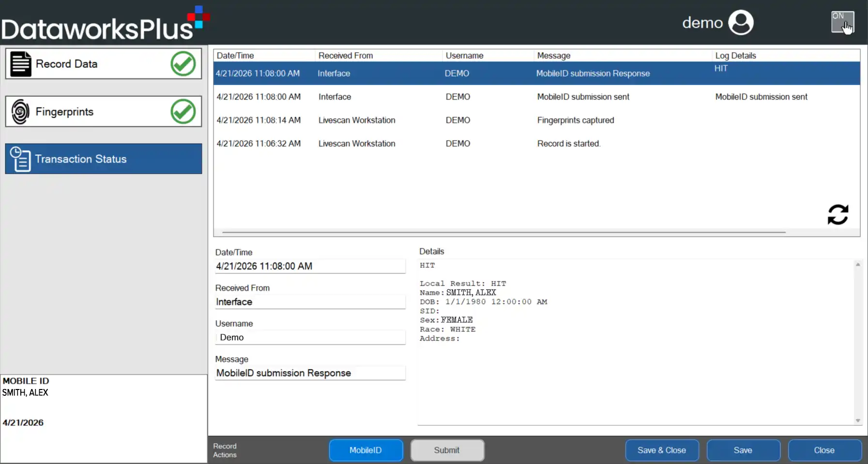Image resolution: width=868 pixels, height=464 pixels.
Task: Click the demo user profile avatar
Action: tap(741, 22)
